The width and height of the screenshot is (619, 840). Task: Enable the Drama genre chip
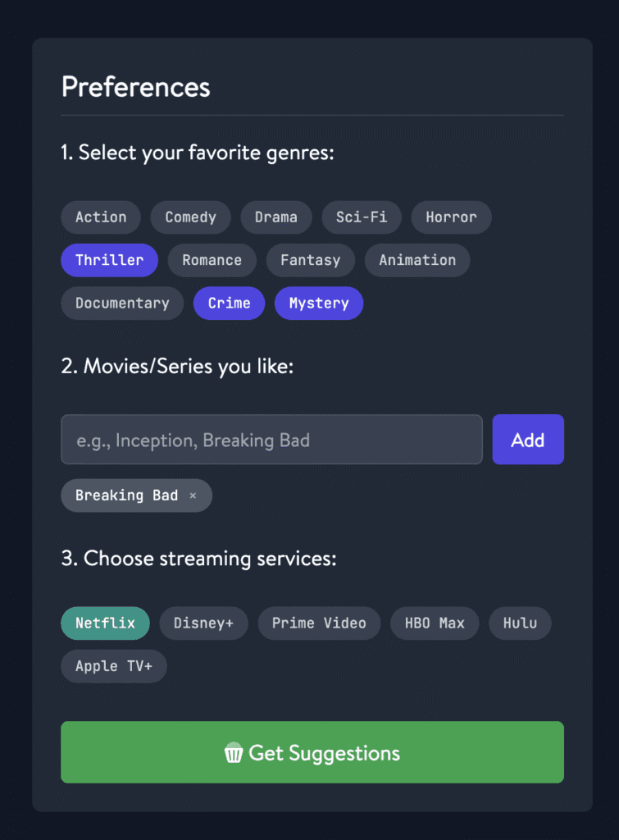[x=276, y=217]
